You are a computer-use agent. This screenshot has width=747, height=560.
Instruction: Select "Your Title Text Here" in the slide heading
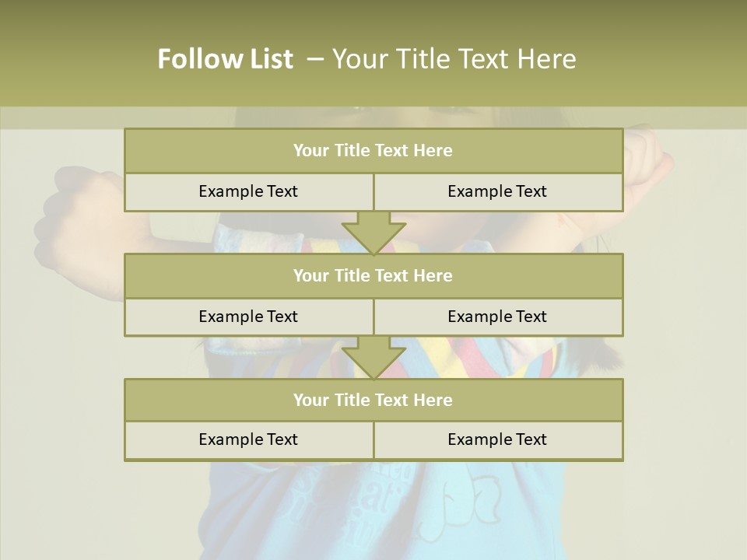point(454,59)
